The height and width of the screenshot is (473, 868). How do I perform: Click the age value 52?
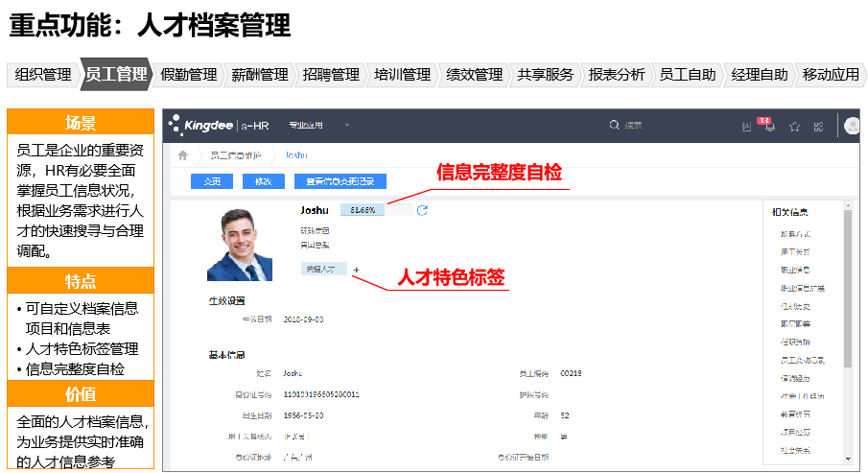click(565, 415)
